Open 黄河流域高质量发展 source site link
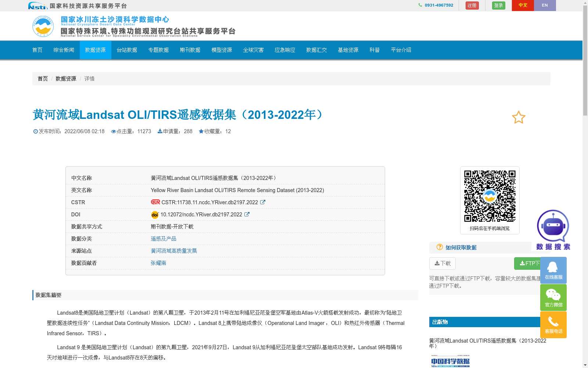The height and width of the screenshot is (368, 588). [x=174, y=251]
